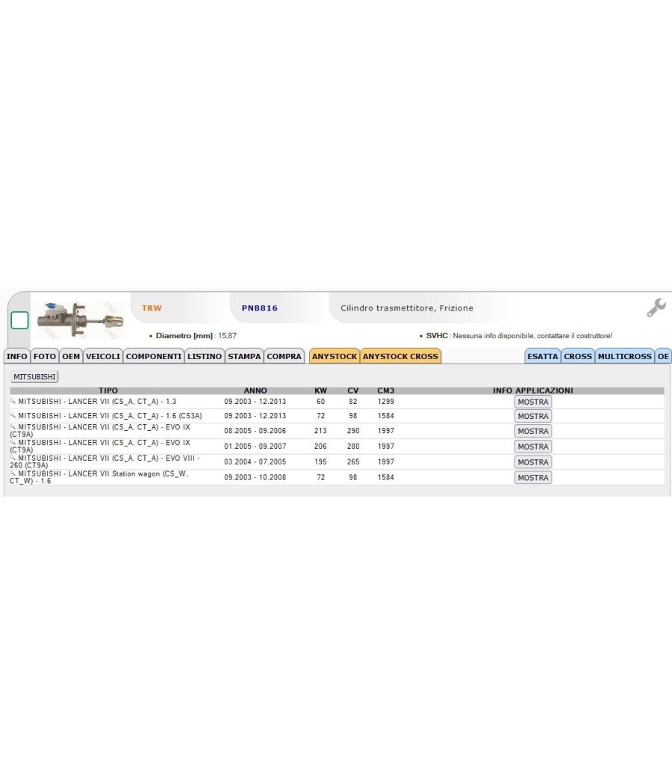Screen dimensions: 672x784
Task: Switch to the MULTICROSS tab
Action: (624, 356)
